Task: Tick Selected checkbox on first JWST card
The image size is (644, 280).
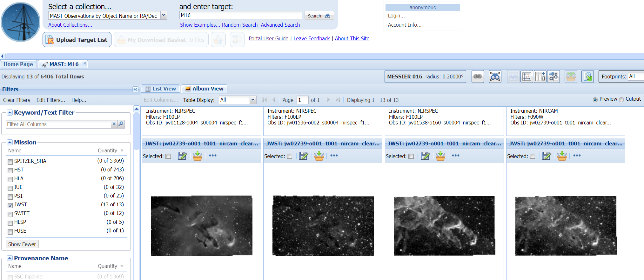Action: tap(168, 156)
